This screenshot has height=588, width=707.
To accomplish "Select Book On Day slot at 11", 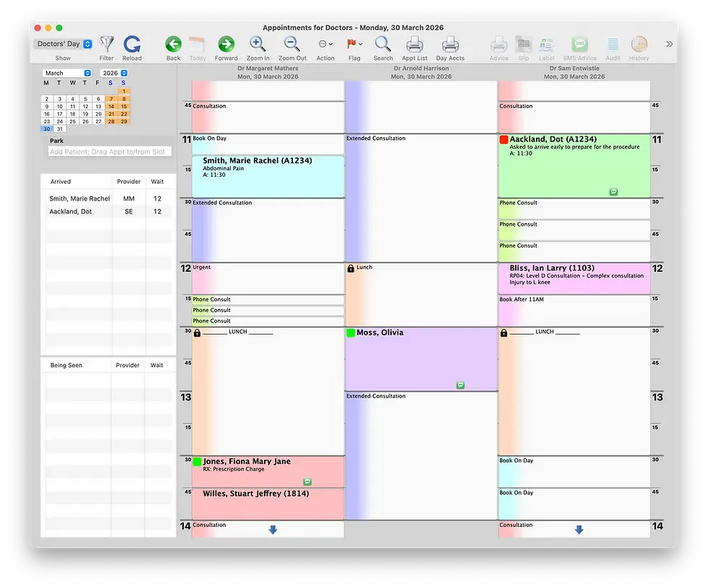I will [268, 144].
